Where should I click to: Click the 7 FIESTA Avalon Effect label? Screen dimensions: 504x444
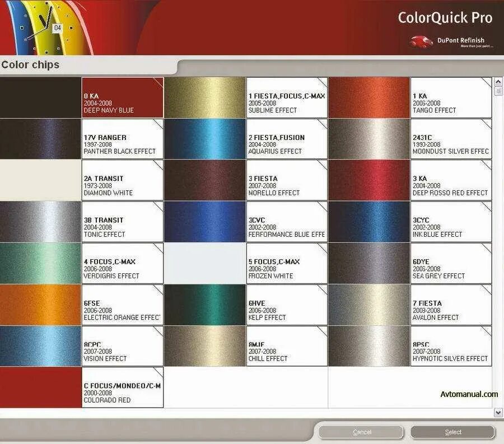coord(451,305)
